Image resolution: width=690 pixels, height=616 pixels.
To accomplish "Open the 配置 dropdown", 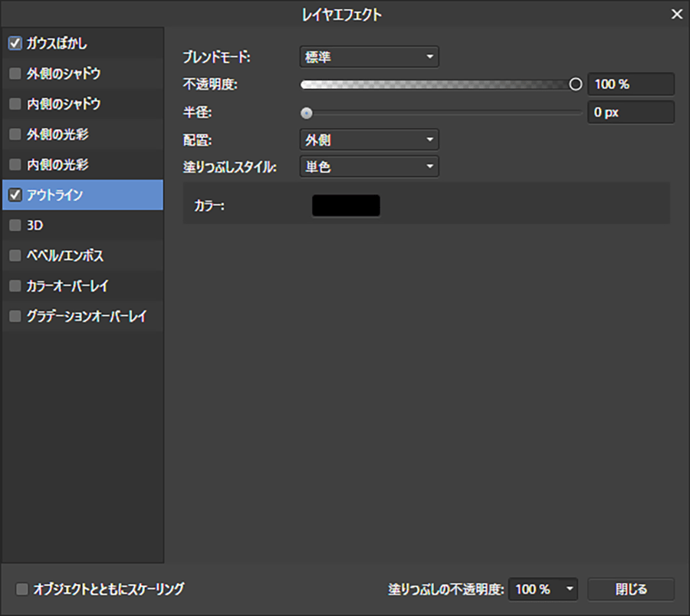I will [370, 140].
